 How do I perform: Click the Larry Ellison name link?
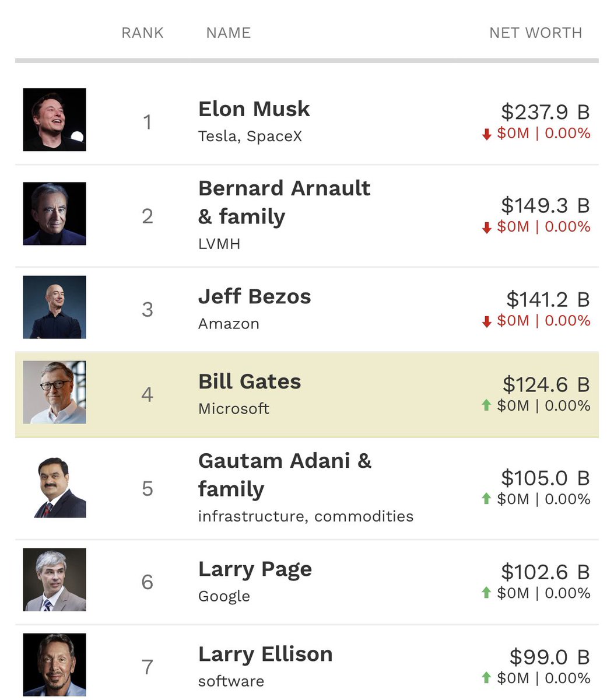click(x=265, y=654)
